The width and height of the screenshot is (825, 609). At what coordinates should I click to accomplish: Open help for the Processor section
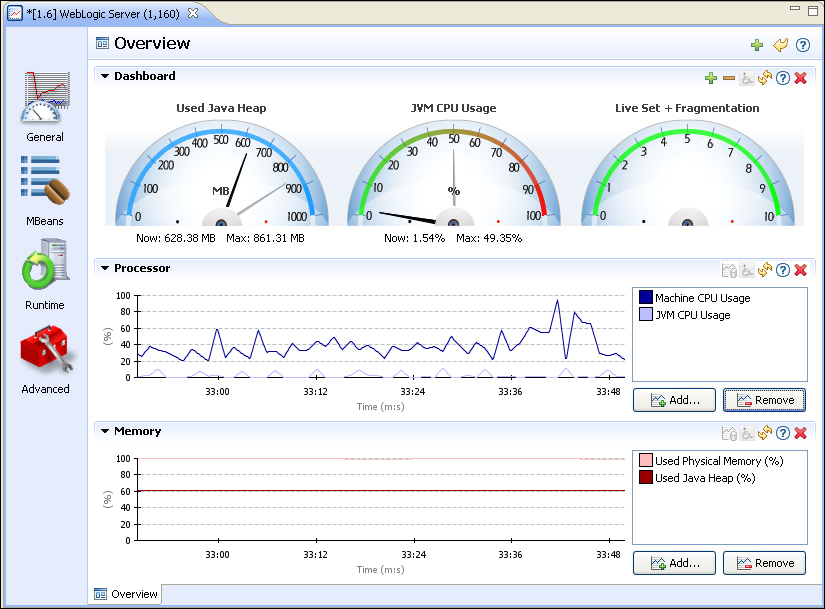point(783,271)
